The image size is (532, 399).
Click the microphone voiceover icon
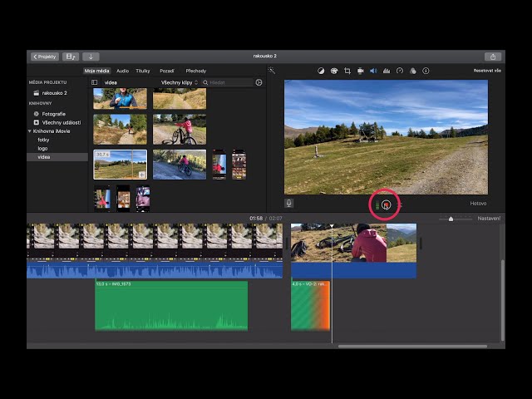click(288, 203)
